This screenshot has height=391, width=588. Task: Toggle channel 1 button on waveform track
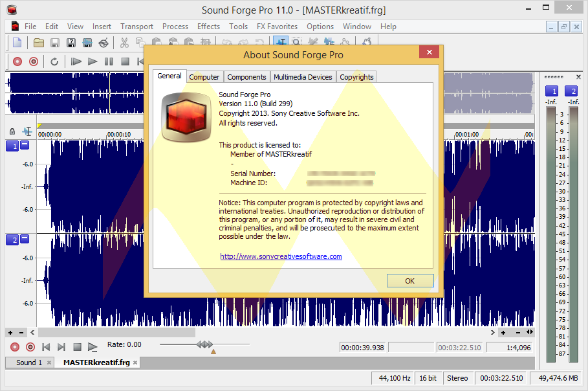pos(12,146)
